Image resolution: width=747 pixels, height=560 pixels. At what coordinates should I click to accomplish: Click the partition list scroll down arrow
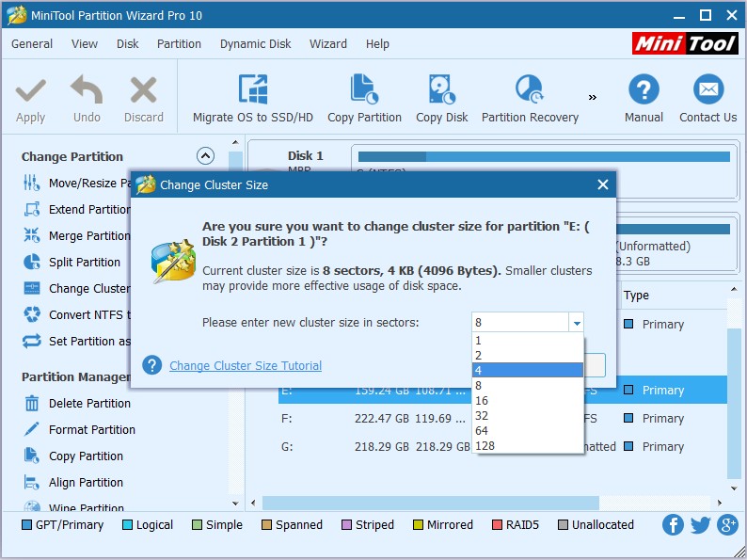(734, 488)
